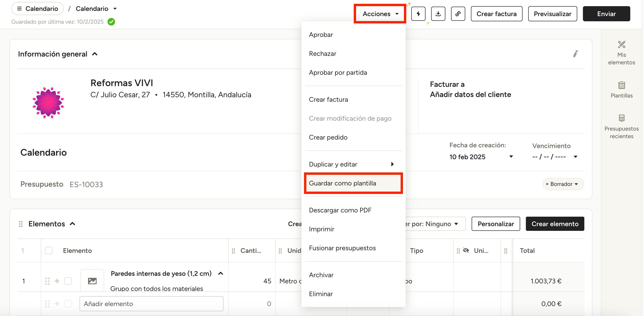Toggle the crossed-eye visibility icon on Uni column
The image size is (644, 316).
click(466, 250)
